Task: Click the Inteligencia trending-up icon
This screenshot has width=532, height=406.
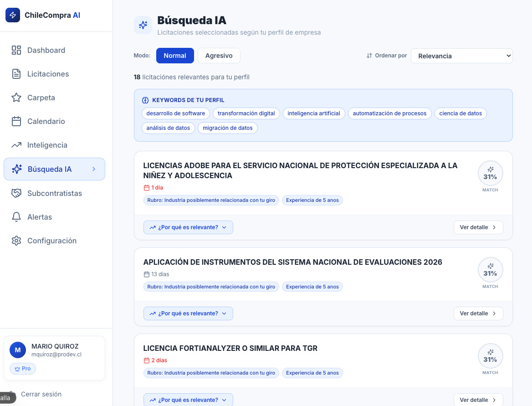Action: (x=16, y=145)
